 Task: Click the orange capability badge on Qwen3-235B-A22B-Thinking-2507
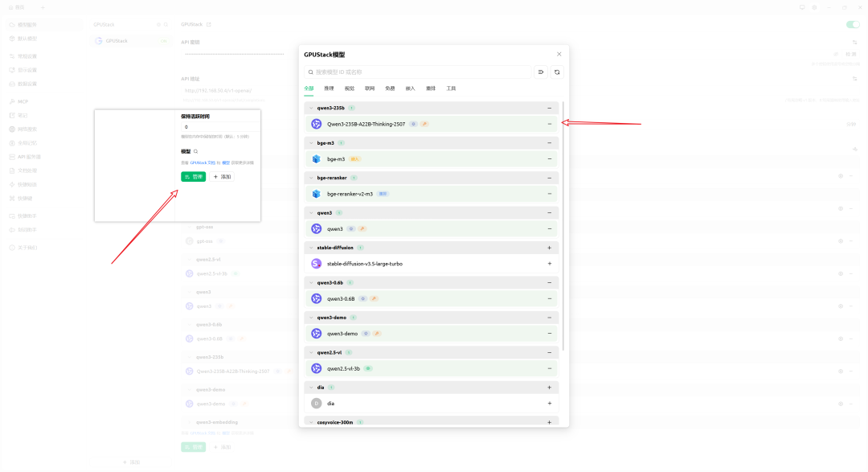click(x=424, y=123)
